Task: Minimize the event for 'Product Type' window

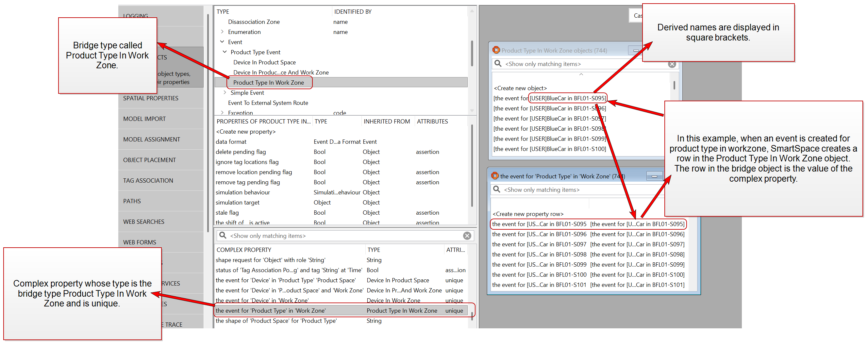Action: pyautogui.click(x=654, y=176)
